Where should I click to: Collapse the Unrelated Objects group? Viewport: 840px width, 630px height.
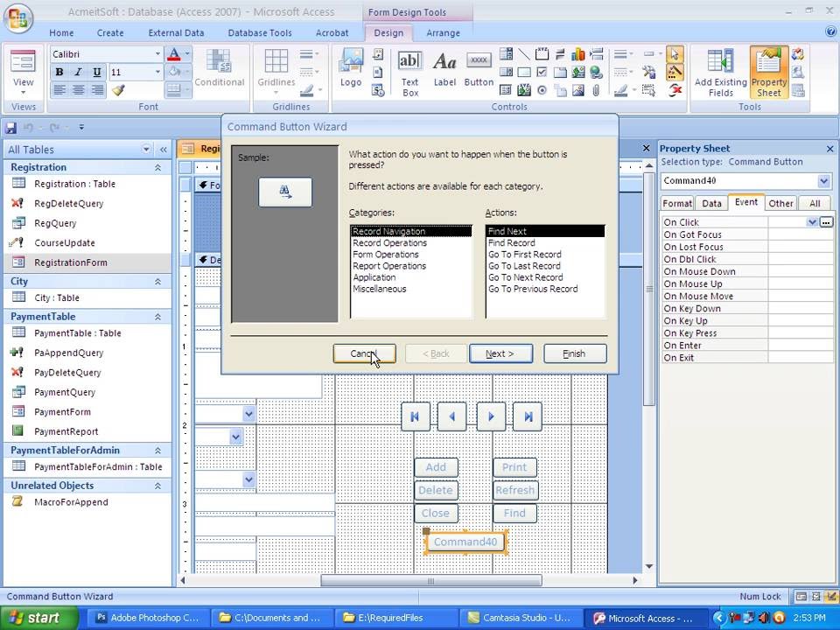pos(158,486)
